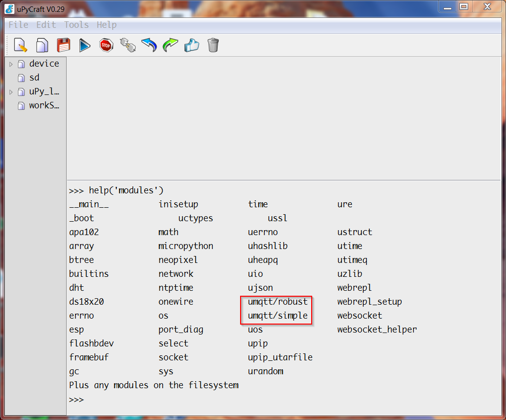The width and height of the screenshot is (506, 420).
Task: Stop the running program
Action: click(106, 45)
